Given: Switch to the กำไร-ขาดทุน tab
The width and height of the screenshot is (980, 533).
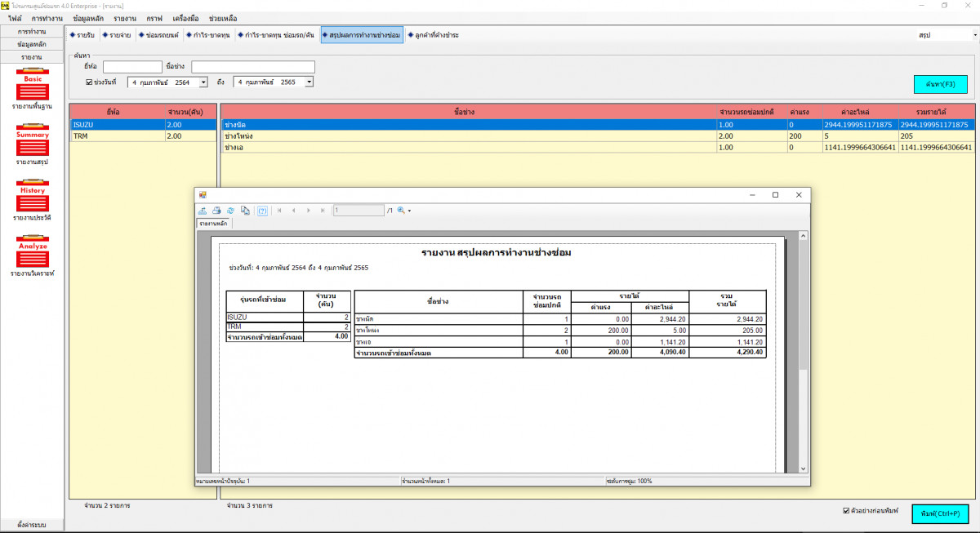Looking at the screenshot, I should 208,35.
